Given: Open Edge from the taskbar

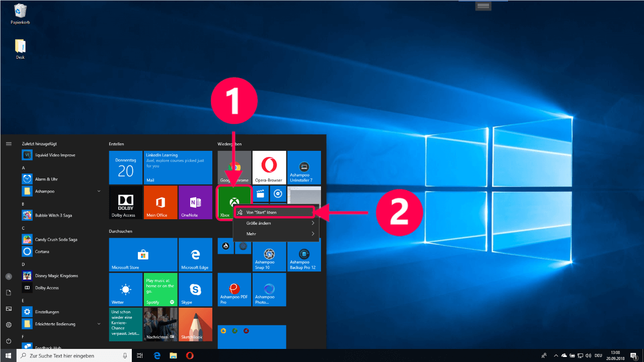Looking at the screenshot, I should [157, 355].
